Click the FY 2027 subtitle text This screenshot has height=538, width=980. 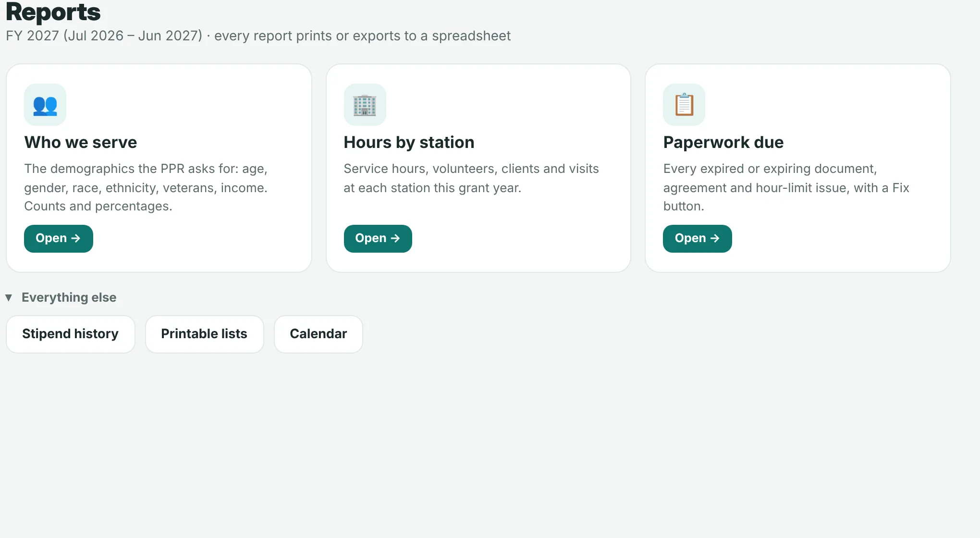pyautogui.click(x=258, y=36)
